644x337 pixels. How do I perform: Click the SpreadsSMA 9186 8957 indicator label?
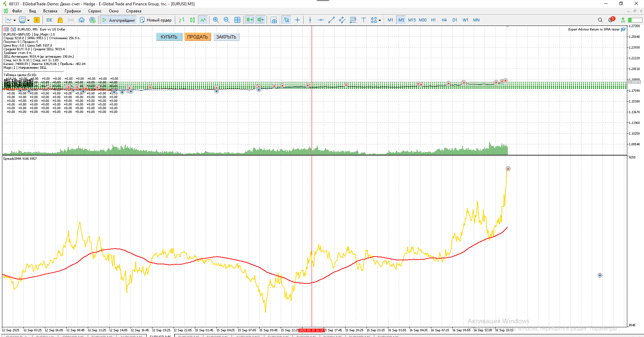tap(20, 159)
